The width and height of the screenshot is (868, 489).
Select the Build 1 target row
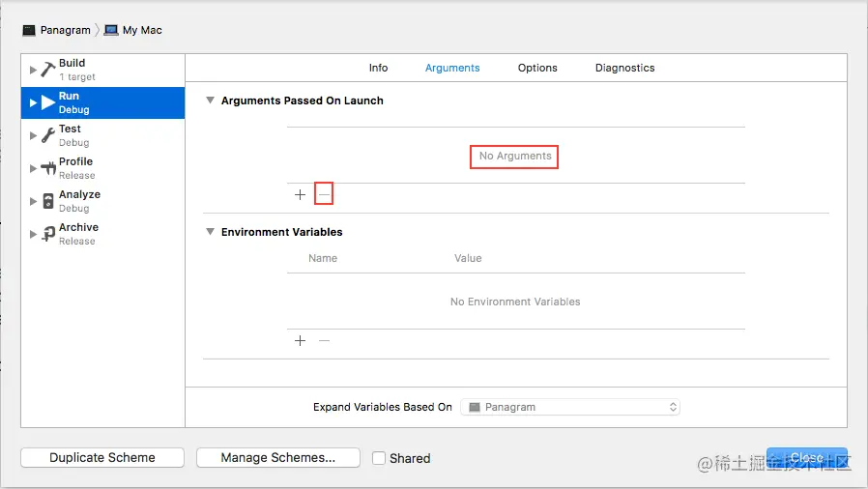coord(103,70)
